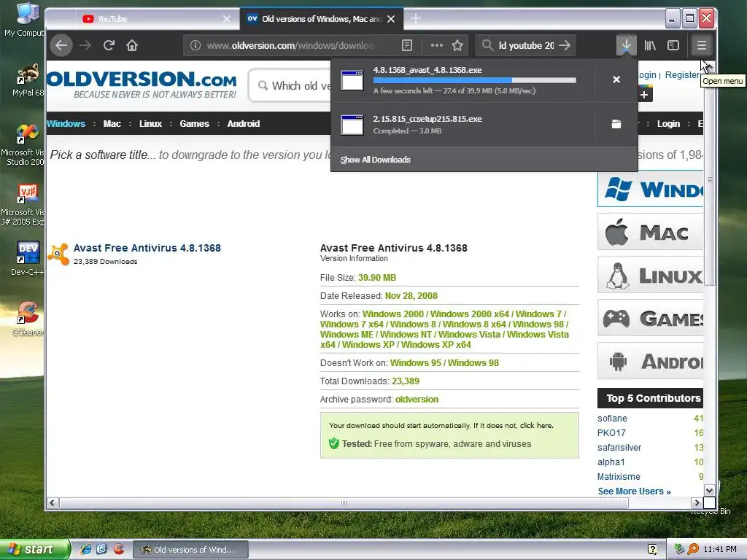Open CCleaner desktop shortcut
The height and width of the screenshot is (560, 747).
27,318
